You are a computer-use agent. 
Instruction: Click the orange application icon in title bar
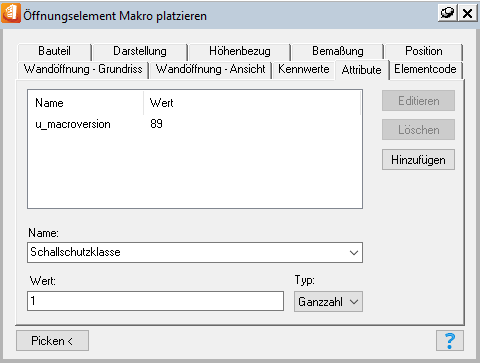(x=11, y=14)
